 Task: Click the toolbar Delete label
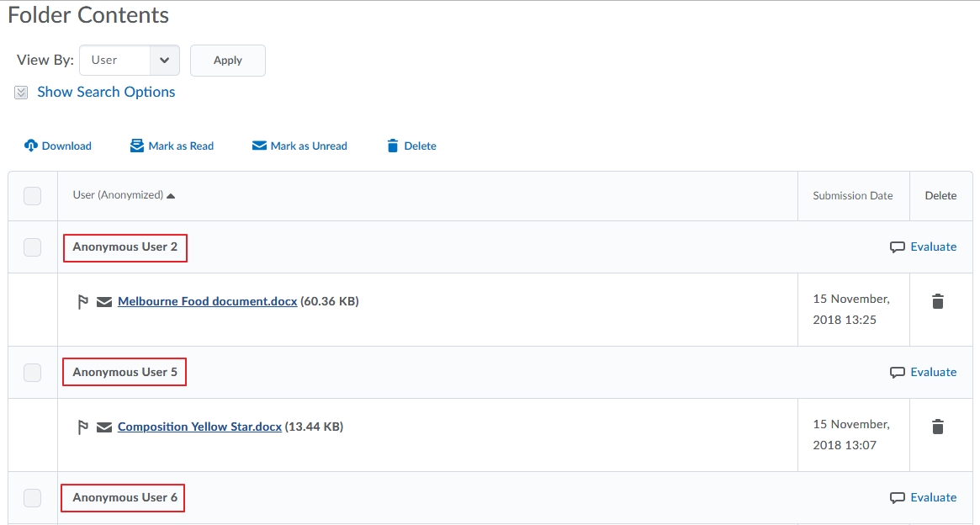coord(420,146)
